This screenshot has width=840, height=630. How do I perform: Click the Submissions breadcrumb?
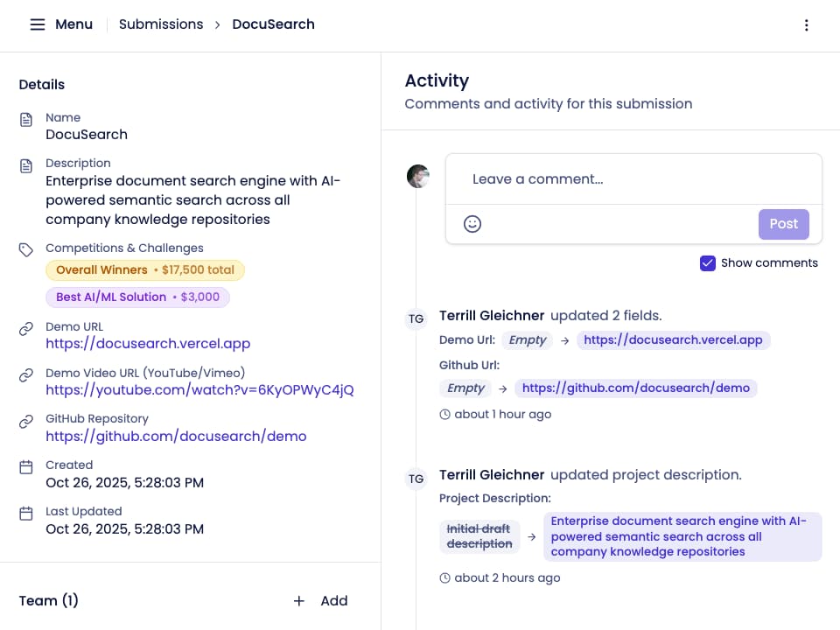click(161, 24)
